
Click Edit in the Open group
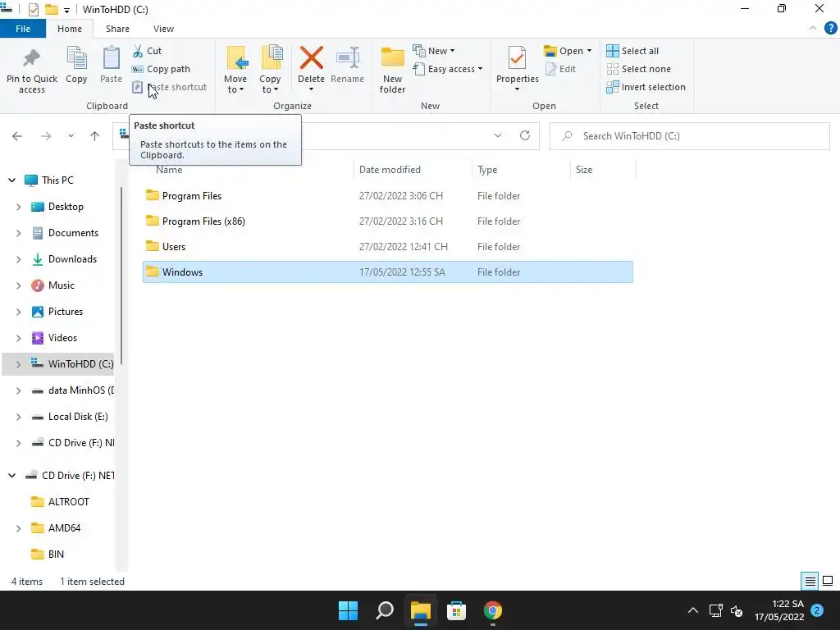coord(560,69)
